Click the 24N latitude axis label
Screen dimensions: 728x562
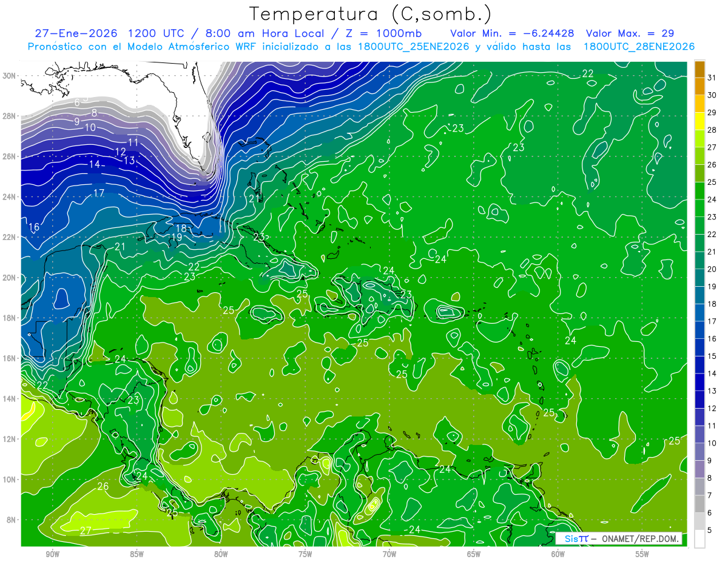click(x=9, y=197)
